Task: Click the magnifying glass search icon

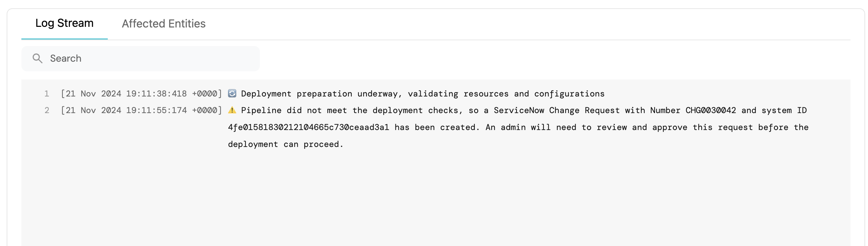Action: coord(37,58)
